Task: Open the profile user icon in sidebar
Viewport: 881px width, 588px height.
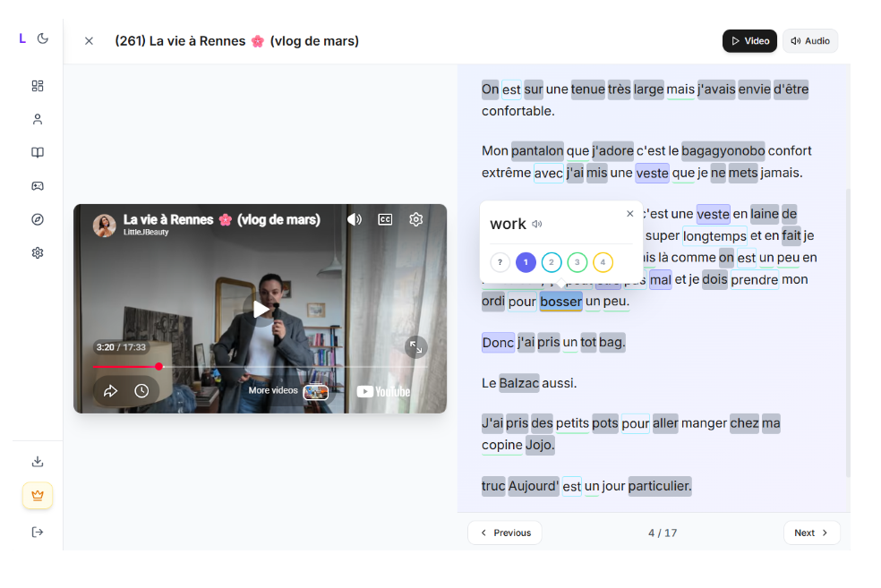Action: pos(38,119)
